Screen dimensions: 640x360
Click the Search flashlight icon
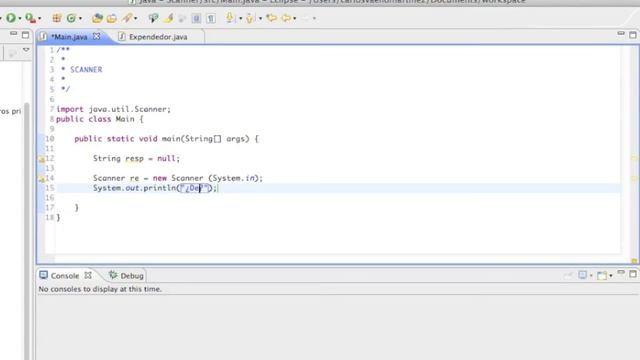[x=127, y=18]
